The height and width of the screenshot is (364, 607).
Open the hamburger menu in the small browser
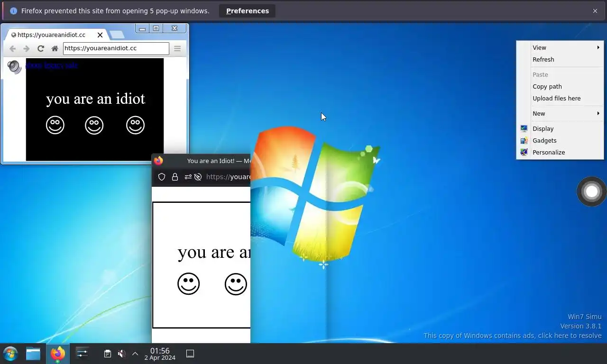177,48
